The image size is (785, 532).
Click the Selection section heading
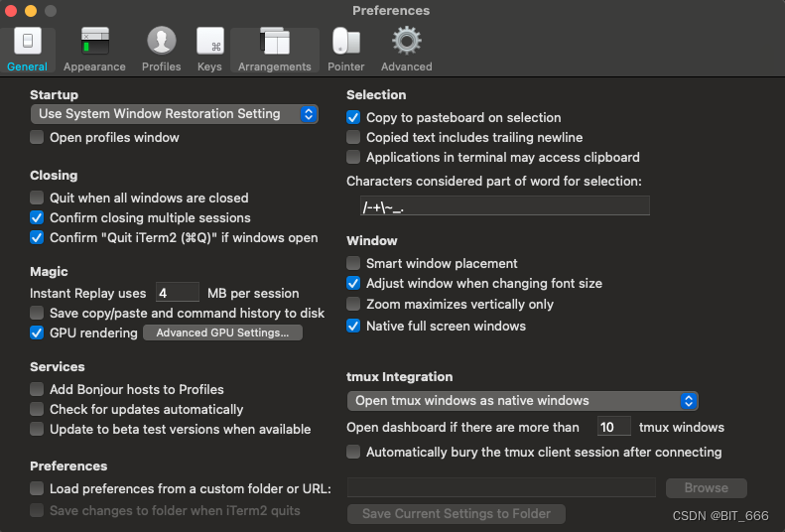point(376,95)
